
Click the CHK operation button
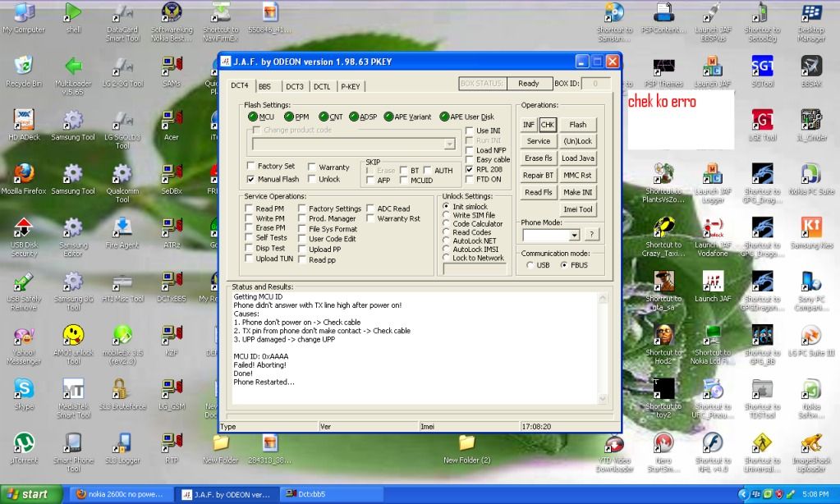click(548, 125)
